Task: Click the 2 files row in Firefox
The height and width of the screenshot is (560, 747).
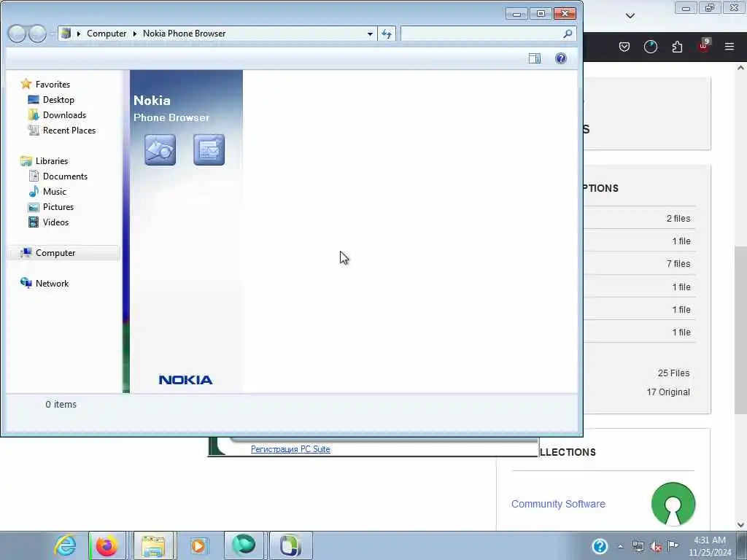Action: [640, 219]
